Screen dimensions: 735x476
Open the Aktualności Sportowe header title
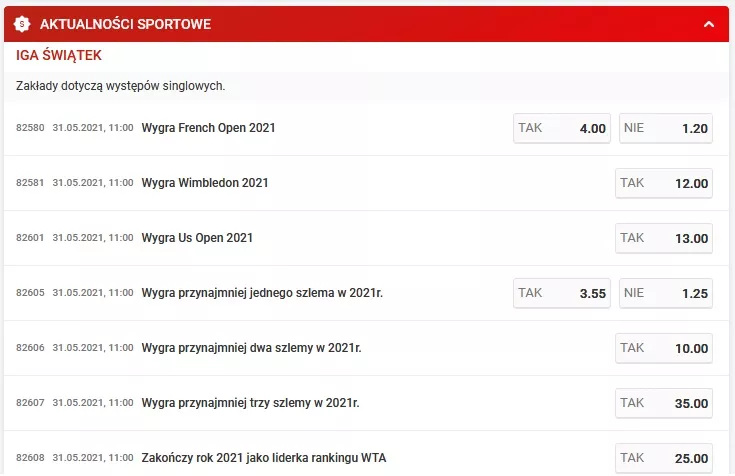[125, 24]
